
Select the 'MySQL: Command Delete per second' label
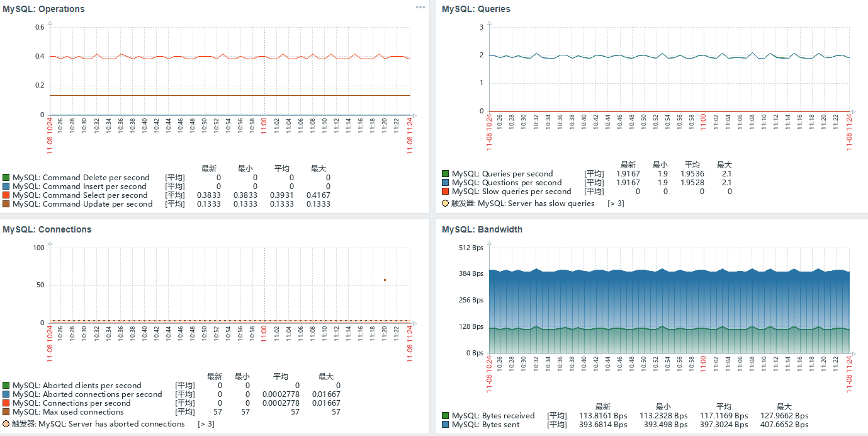coord(81,178)
